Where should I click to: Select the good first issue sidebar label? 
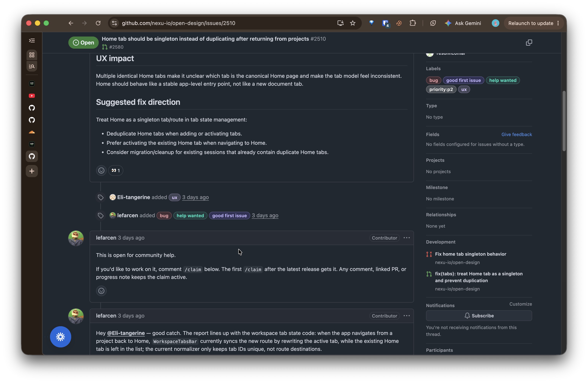click(x=463, y=80)
